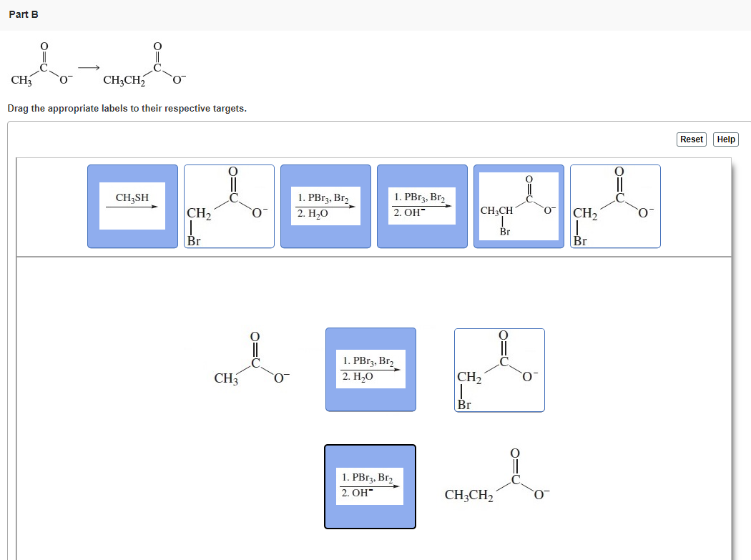Pick the rightmost CH2Br acetate label in bin
The height and width of the screenshot is (560, 751).
pos(615,206)
